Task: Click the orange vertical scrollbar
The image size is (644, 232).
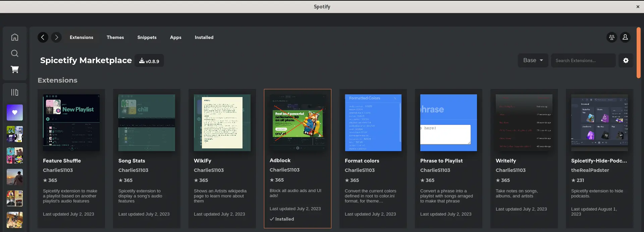Action: pos(639,53)
